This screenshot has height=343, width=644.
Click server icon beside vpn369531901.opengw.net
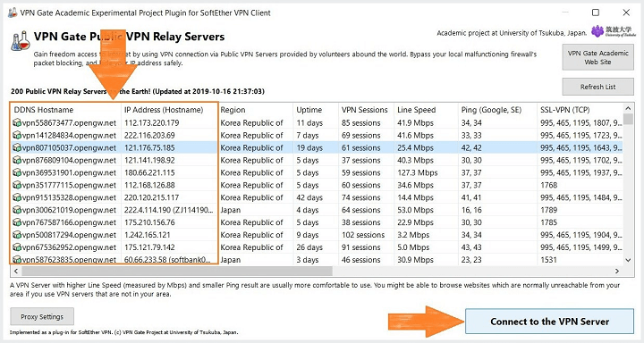[x=17, y=172]
